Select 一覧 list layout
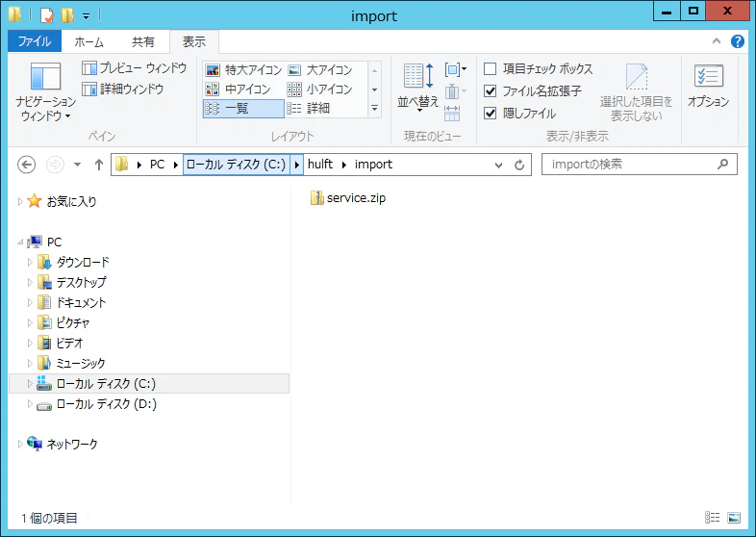Viewport: 756px width, 537px height. [243, 109]
